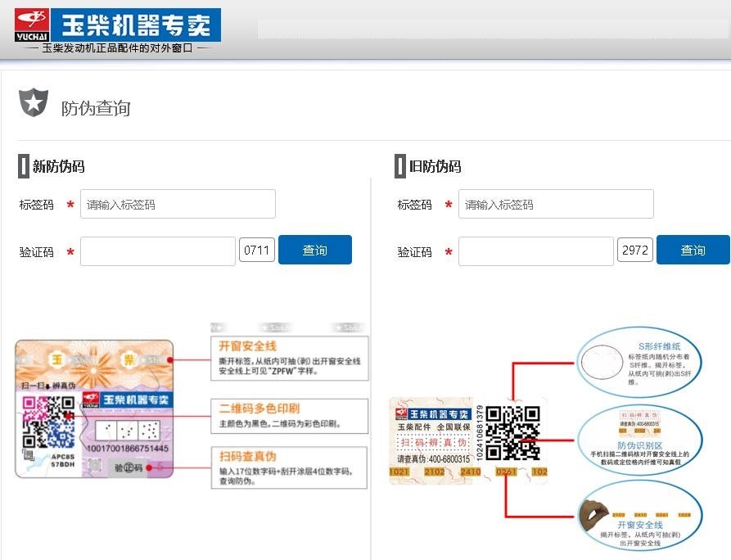
Task: Click the star shield icon beside 防伪查询
Action: click(x=34, y=103)
